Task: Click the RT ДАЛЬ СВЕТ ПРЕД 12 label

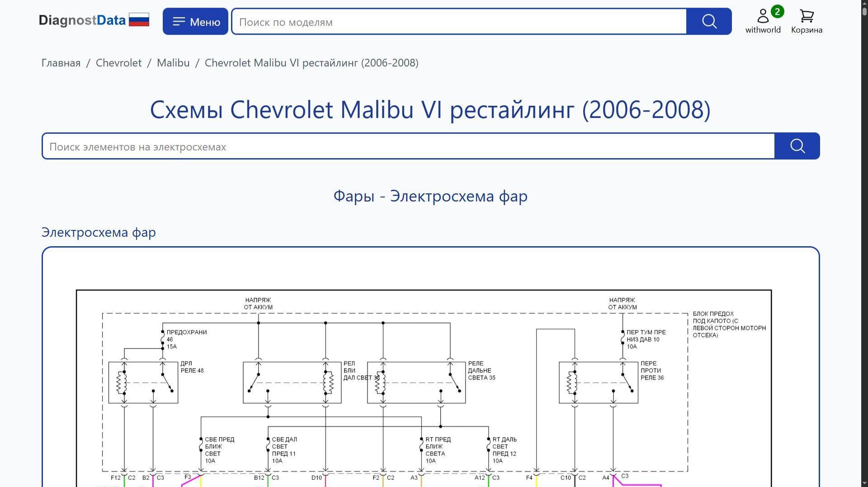Action: (x=505, y=450)
